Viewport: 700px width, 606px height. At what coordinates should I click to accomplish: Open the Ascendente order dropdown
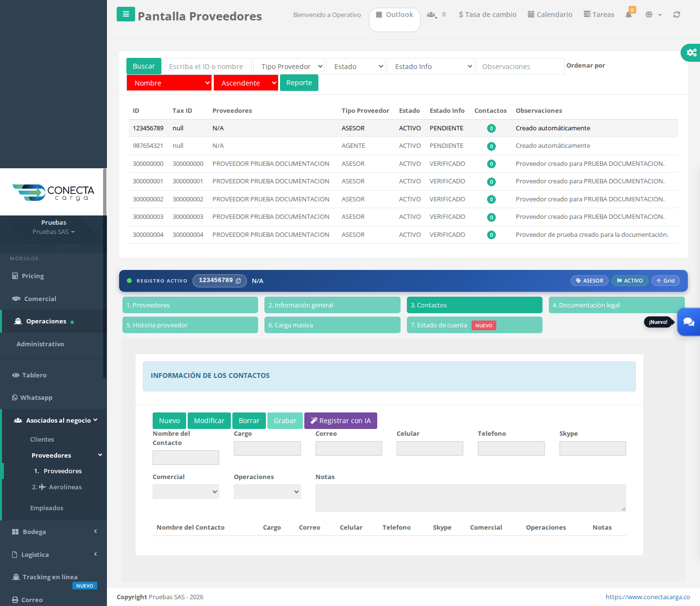tap(246, 83)
